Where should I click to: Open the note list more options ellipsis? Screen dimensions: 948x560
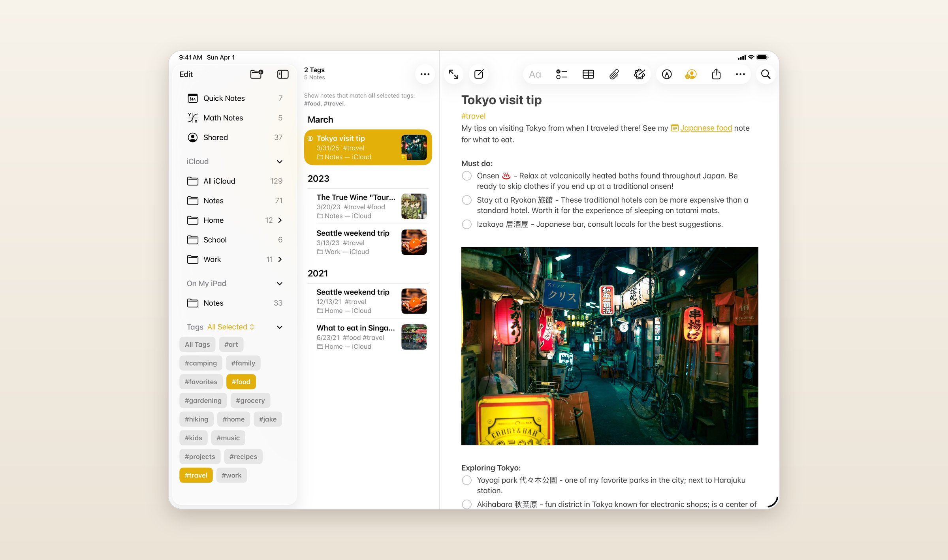[x=425, y=74]
